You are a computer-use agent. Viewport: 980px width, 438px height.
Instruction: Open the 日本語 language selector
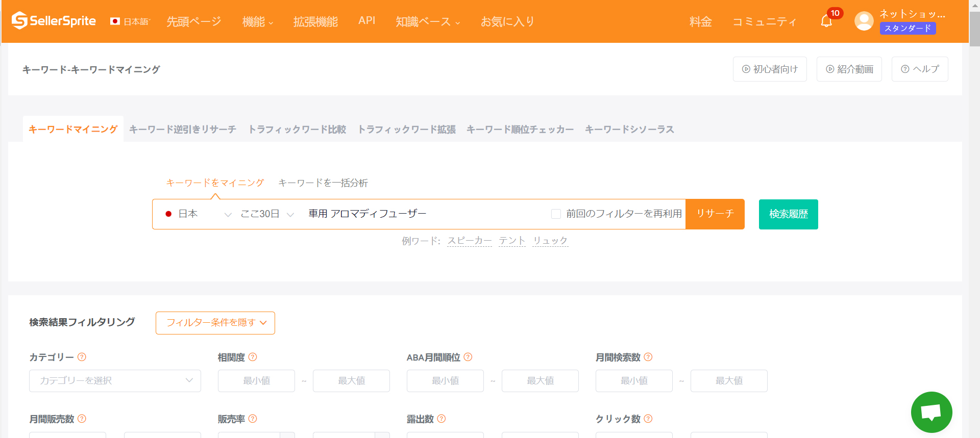136,21
